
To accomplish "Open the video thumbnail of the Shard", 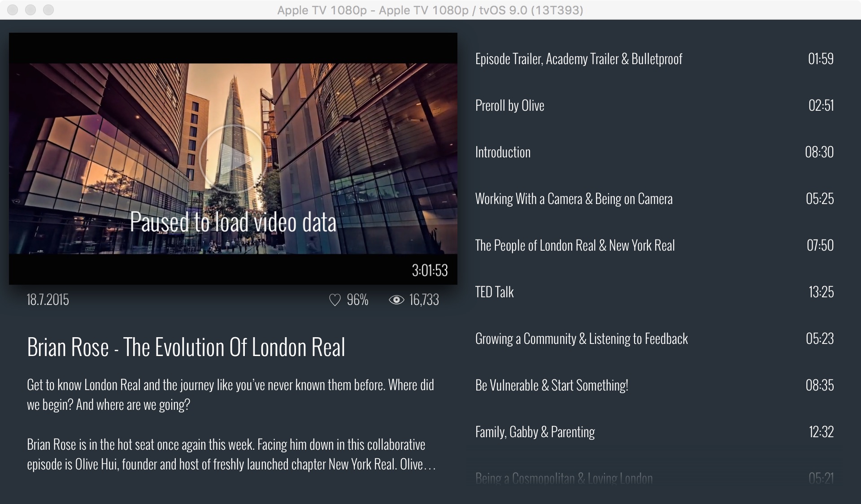I will click(233, 158).
